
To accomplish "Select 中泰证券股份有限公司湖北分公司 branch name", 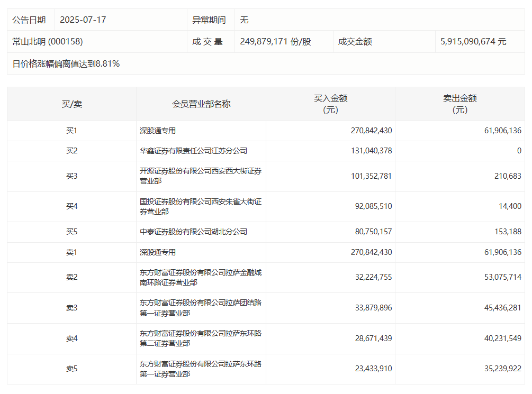I will point(193,232).
